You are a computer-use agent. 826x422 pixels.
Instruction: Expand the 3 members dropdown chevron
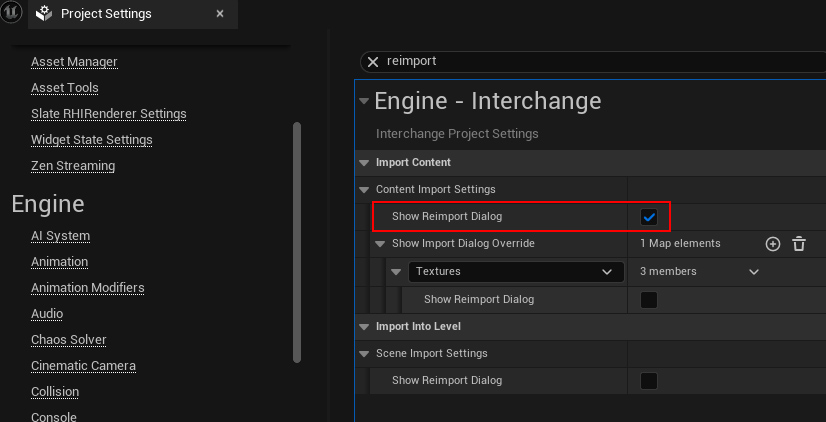coord(754,272)
